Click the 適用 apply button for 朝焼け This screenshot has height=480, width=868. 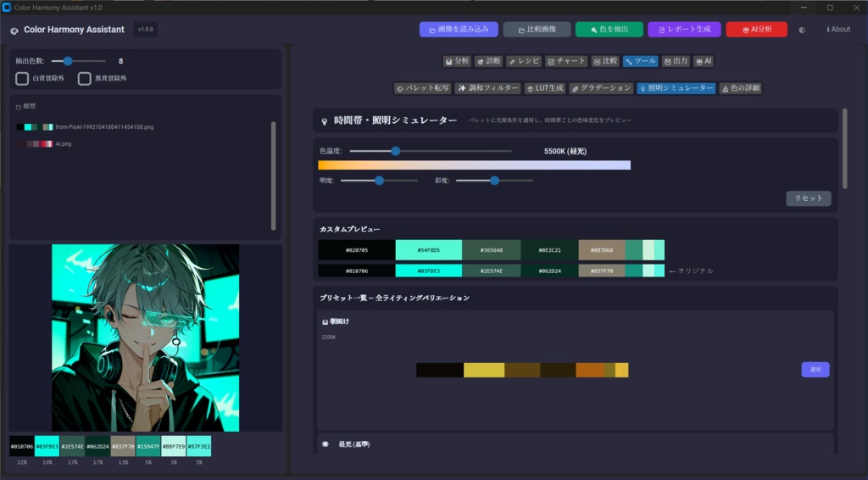pyautogui.click(x=815, y=369)
